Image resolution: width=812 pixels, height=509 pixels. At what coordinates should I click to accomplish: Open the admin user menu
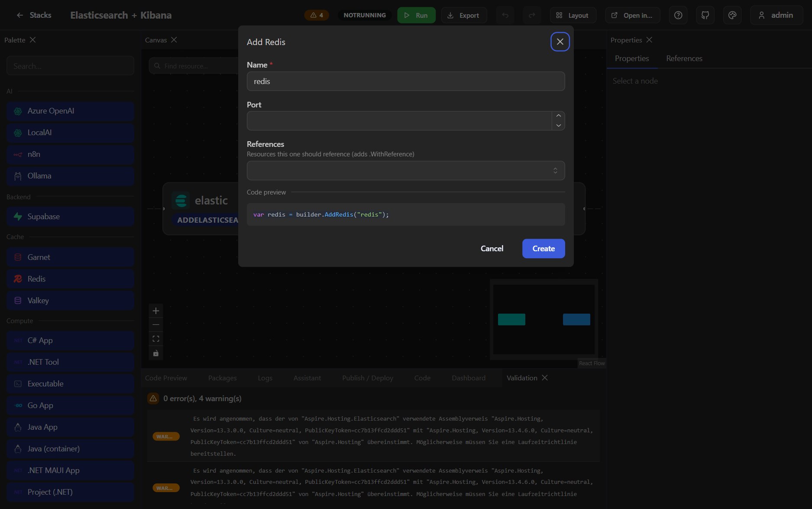[776, 15]
